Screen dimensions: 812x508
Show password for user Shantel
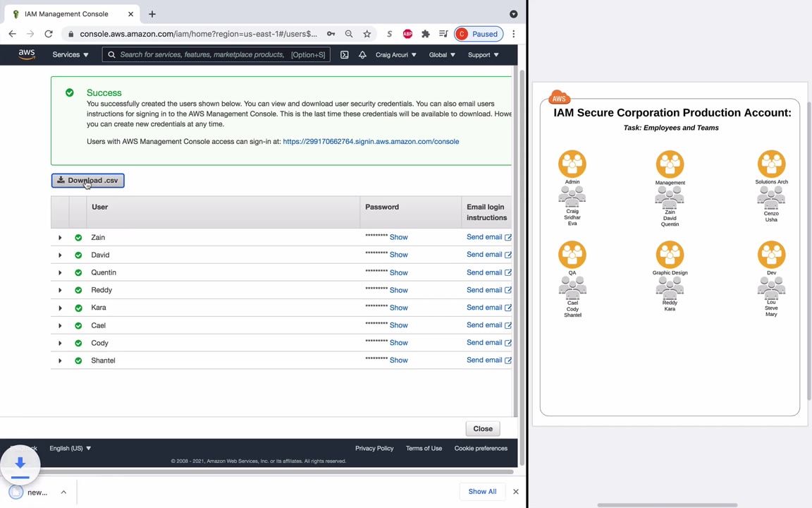pos(398,361)
